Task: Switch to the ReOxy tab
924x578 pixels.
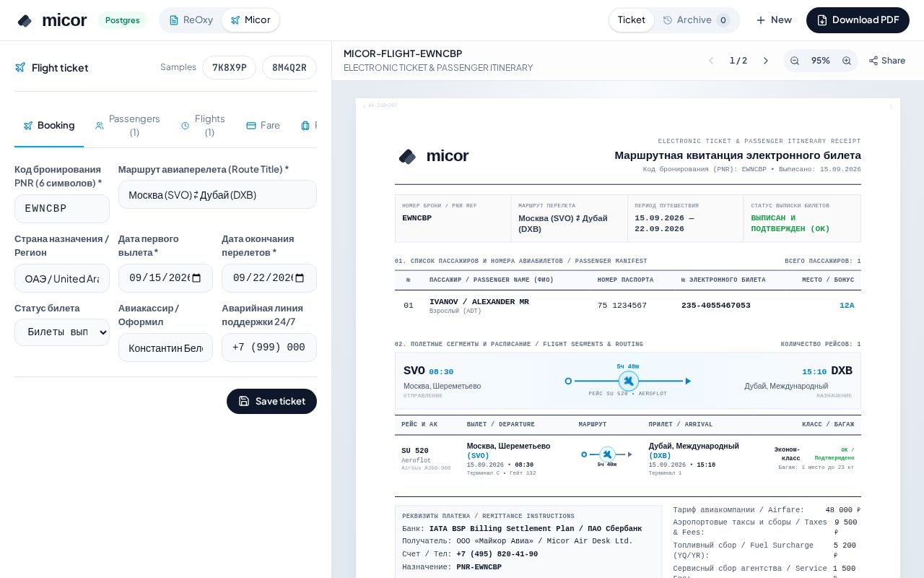Action: 191,20
